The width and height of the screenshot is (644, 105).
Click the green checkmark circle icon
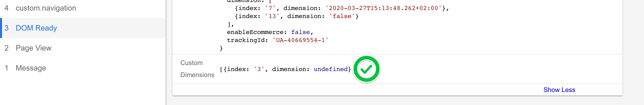click(366, 69)
